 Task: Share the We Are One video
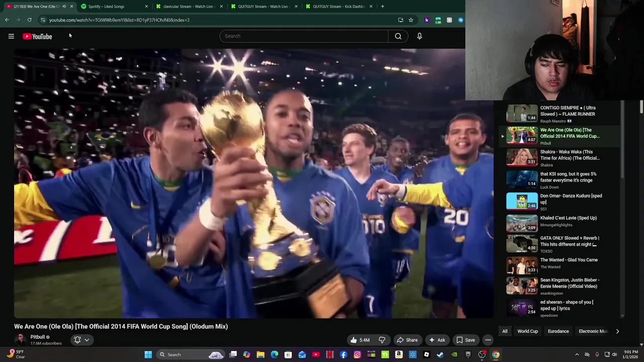[407, 340]
